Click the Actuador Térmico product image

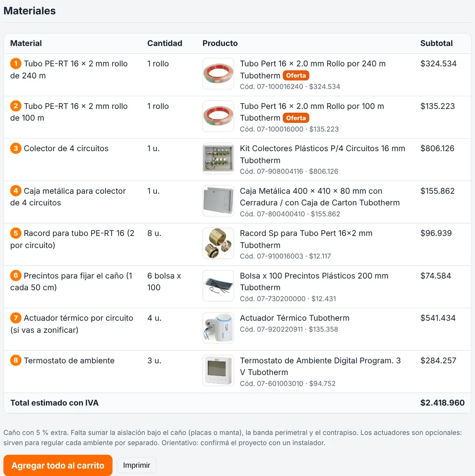click(218, 328)
